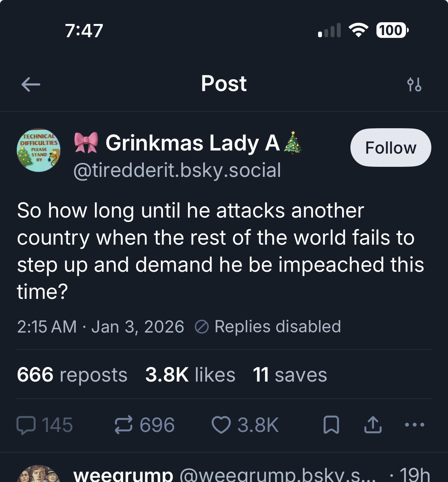Tap the @tiredderit.bsky.social handle
Viewport: 448px width, 482px height.
(x=177, y=170)
